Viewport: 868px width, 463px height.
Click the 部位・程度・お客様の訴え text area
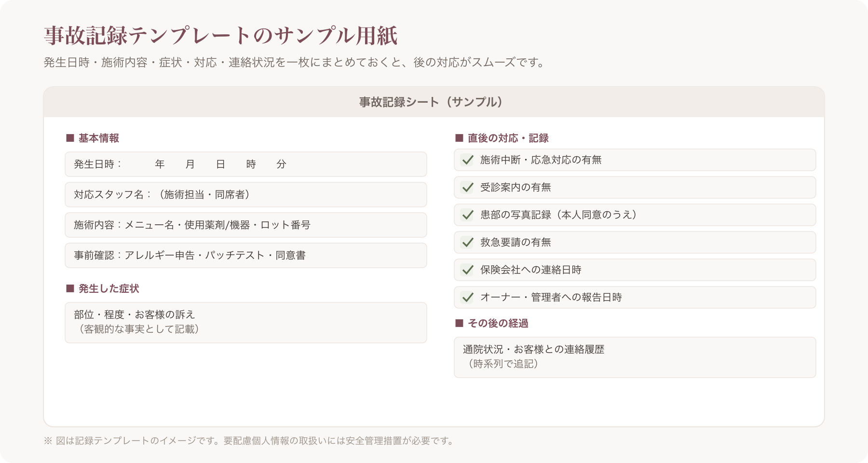pos(246,323)
